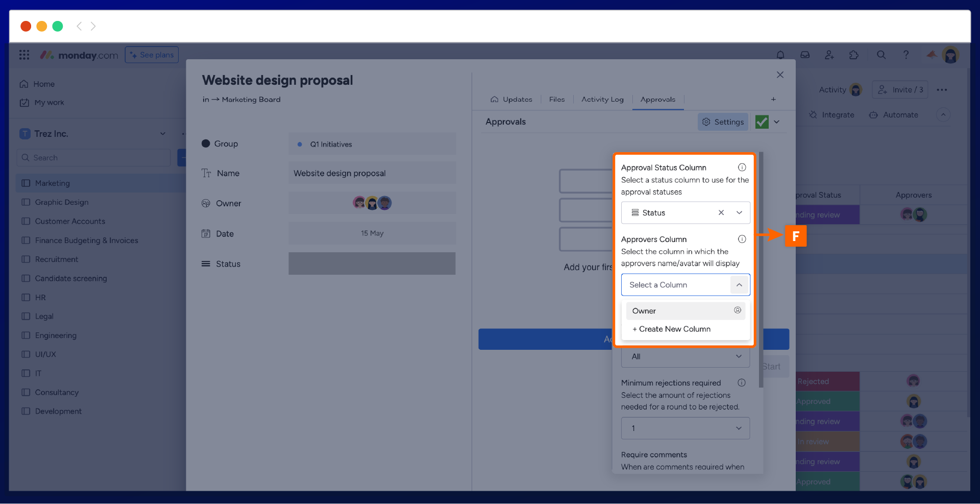
Task: Click the gray Status cell swatch
Action: point(372,263)
